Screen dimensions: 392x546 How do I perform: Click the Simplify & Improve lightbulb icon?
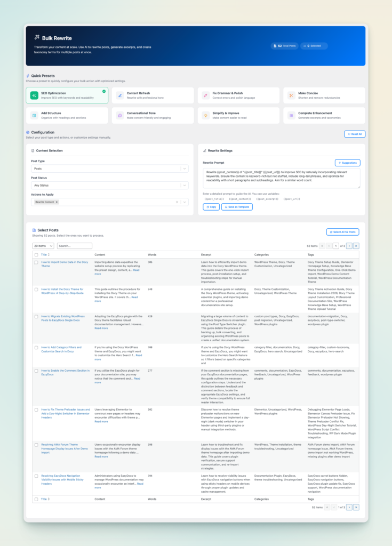pos(206,115)
